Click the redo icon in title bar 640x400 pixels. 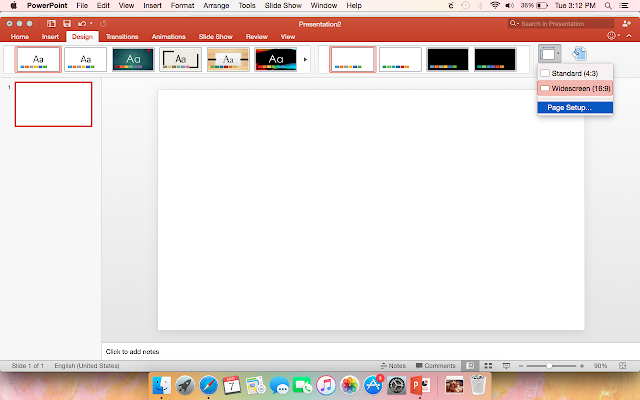103,24
